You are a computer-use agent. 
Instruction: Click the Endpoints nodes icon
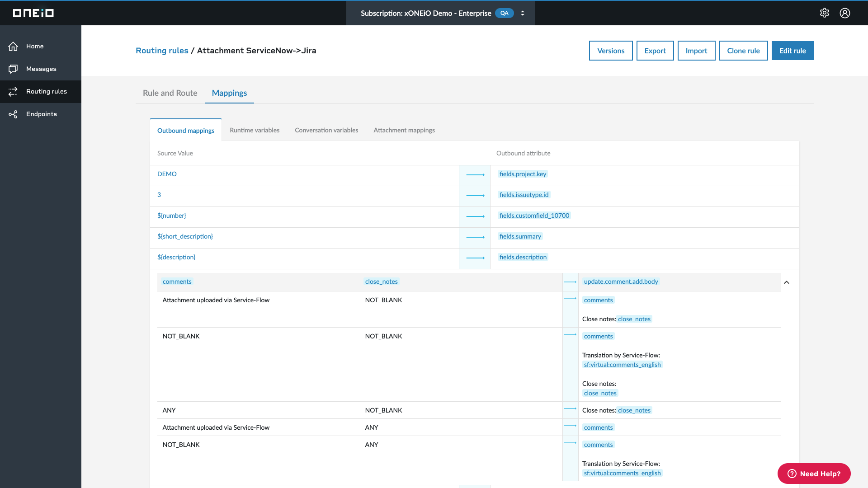pos(13,114)
